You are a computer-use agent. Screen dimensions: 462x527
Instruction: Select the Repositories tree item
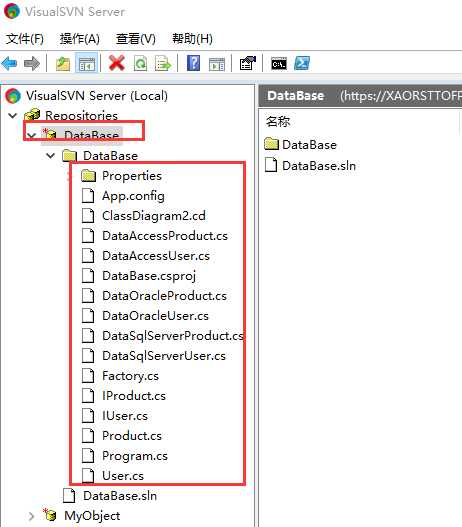pos(81,116)
